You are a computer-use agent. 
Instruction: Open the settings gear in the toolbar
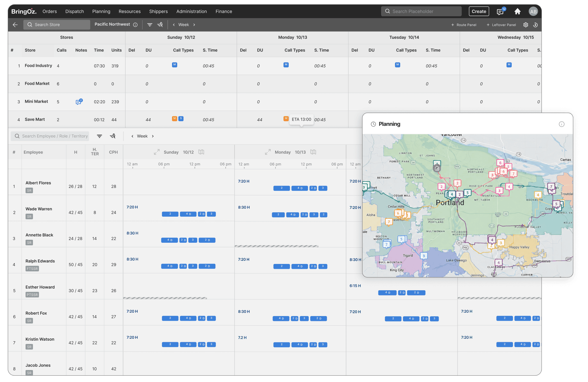(x=526, y=25)
